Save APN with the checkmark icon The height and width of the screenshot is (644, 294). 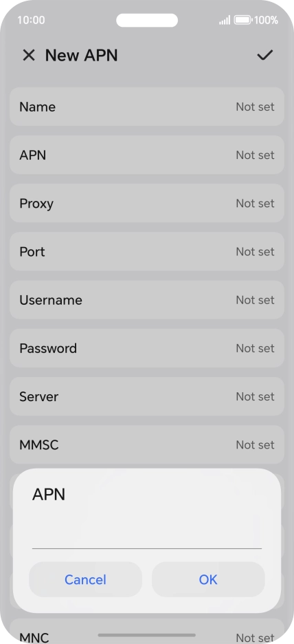pyautogui.click(x=265, y=55)
